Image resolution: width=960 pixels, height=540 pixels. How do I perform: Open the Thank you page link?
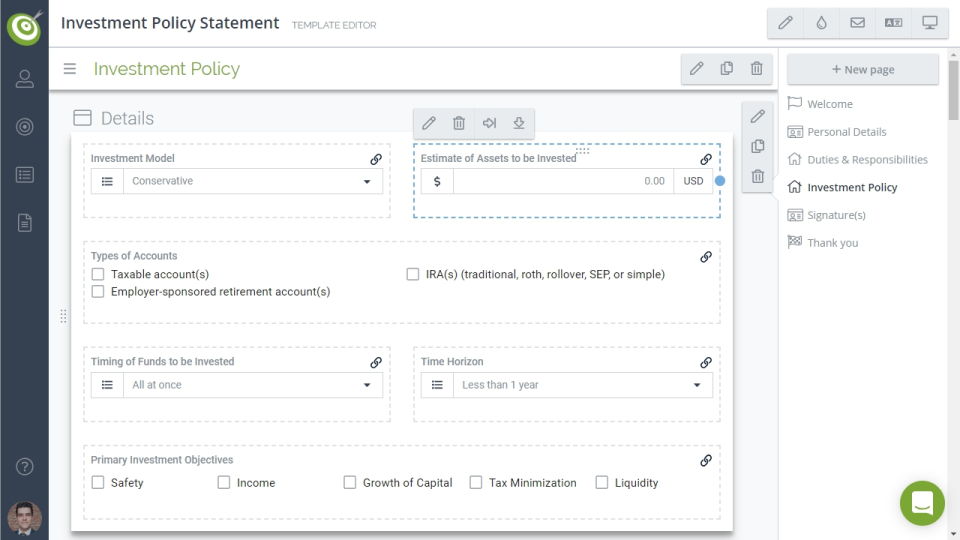click(832, 243)
